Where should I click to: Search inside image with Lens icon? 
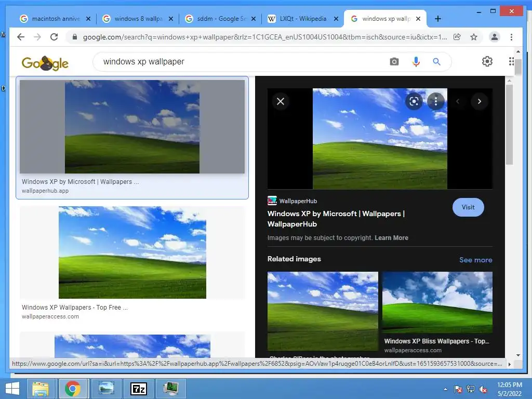414,101
